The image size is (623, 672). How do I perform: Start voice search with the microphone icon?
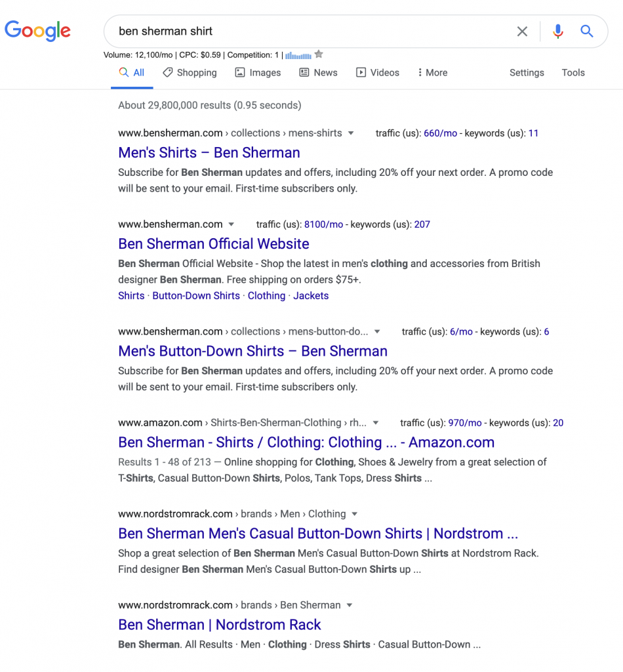557,31
